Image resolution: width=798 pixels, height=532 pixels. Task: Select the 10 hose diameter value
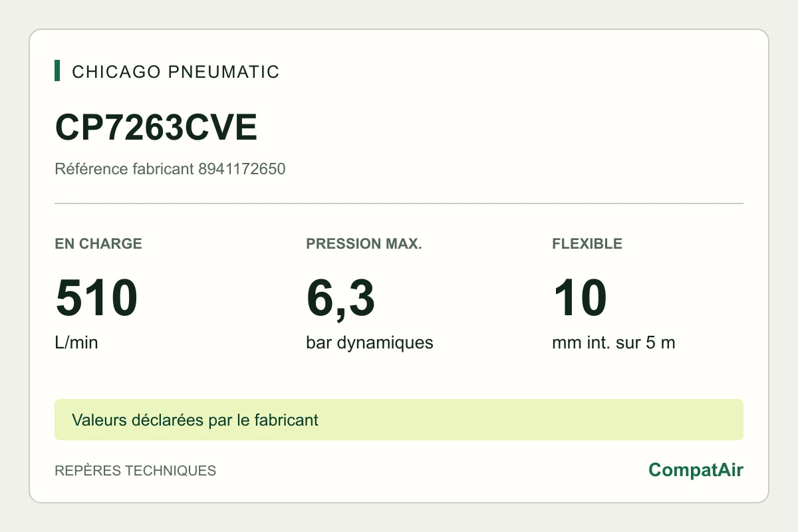[x=580, y=298]
